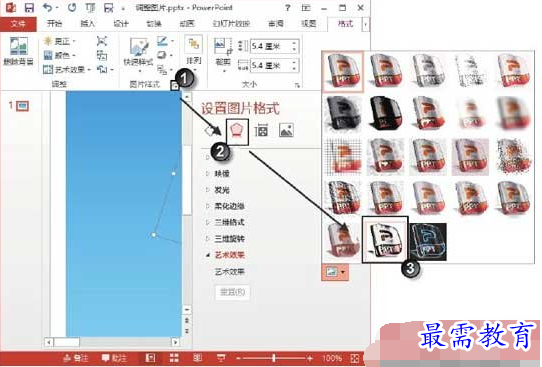Click the Save icon in quick access toolbar

click(29, 8)
